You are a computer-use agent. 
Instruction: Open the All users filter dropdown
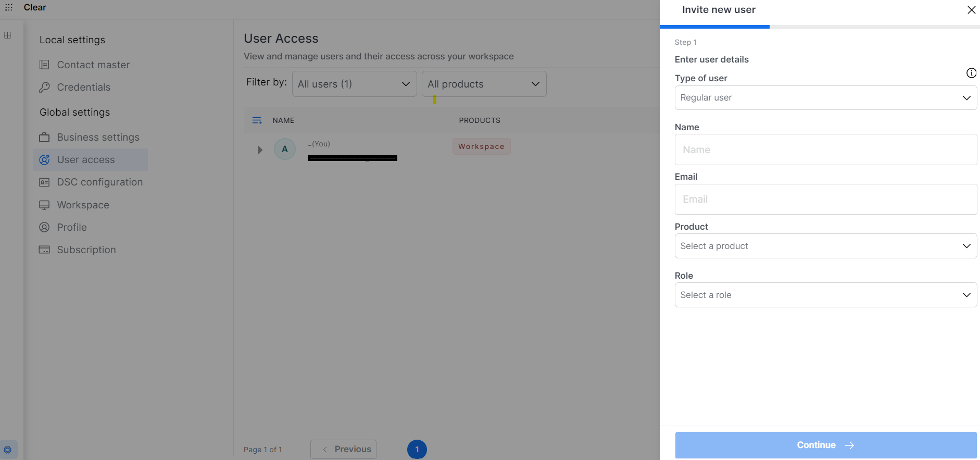(354, 84)
